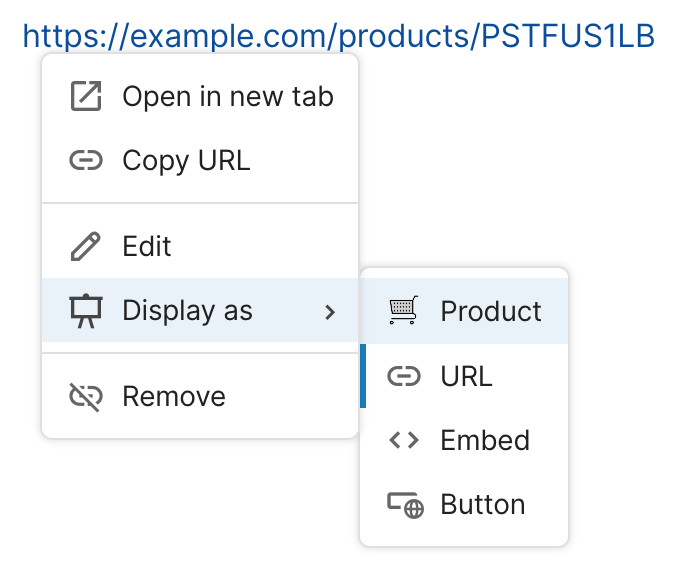The width and height of the screenshot is (674, 572).
Task: Click the pencil icon for Edit
Action: click(87, 246)
